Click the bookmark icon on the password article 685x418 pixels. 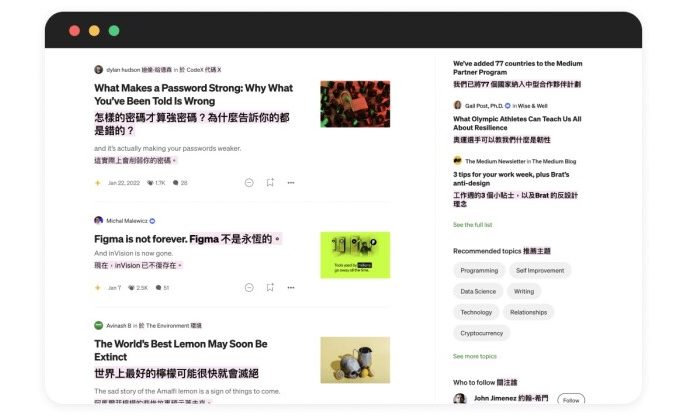coord(270,183)
